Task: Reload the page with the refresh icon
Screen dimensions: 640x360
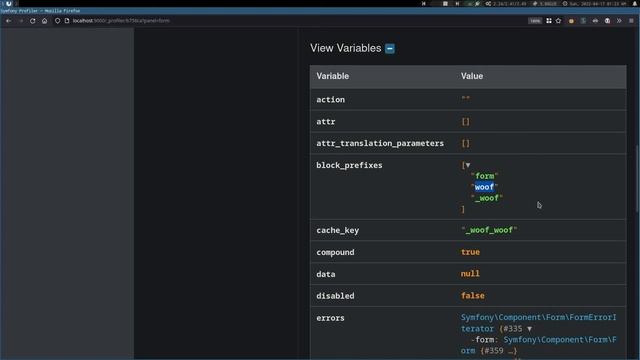Action: tap(33, 21)
